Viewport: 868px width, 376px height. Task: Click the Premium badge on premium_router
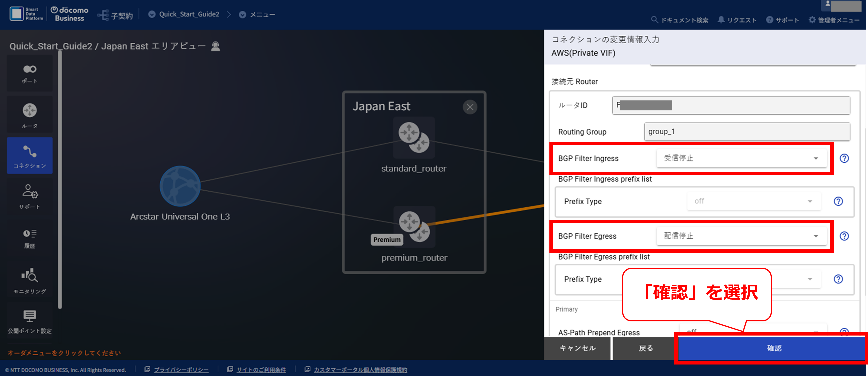point(387,240)
